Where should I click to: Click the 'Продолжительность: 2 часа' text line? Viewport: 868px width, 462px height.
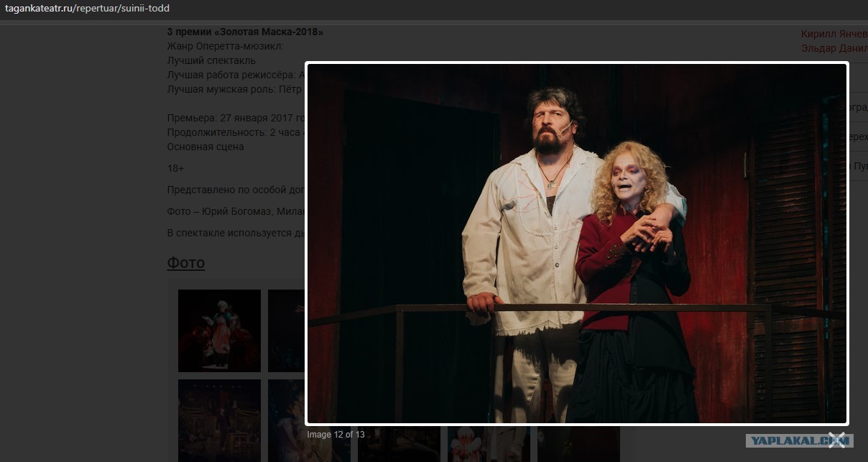tap(236, 132)
